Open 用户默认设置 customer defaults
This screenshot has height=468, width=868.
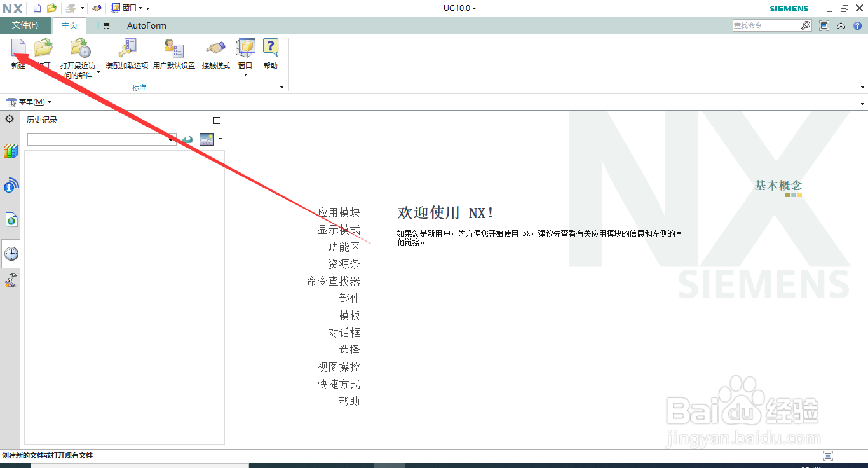(x=173, y=48)
